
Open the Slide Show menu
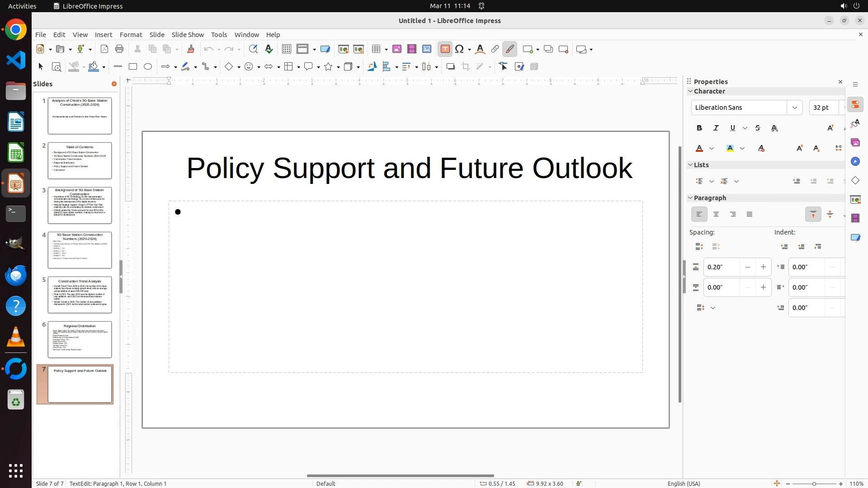tap(188, 35)
